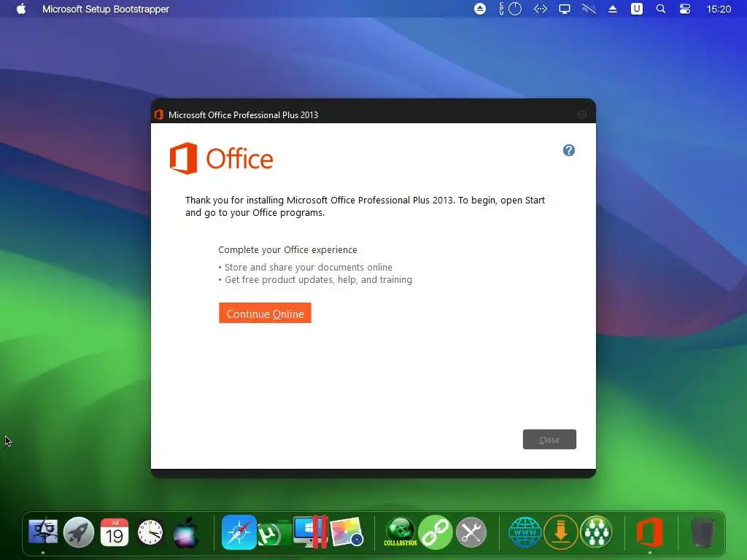The image size is (747, 560).
Task: Click 'Store and share your documents online' text
Action: [309, 267]
